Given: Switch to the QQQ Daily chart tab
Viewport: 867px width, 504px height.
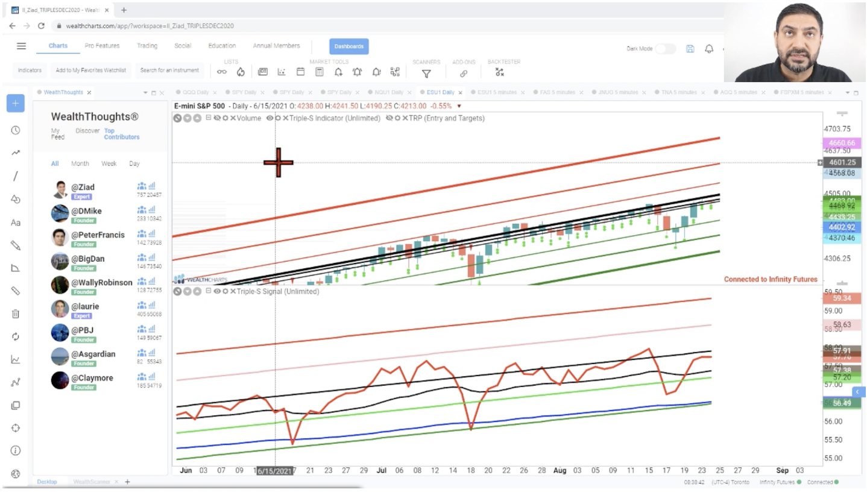Looking at the screenshot, I should pos(195,92).
